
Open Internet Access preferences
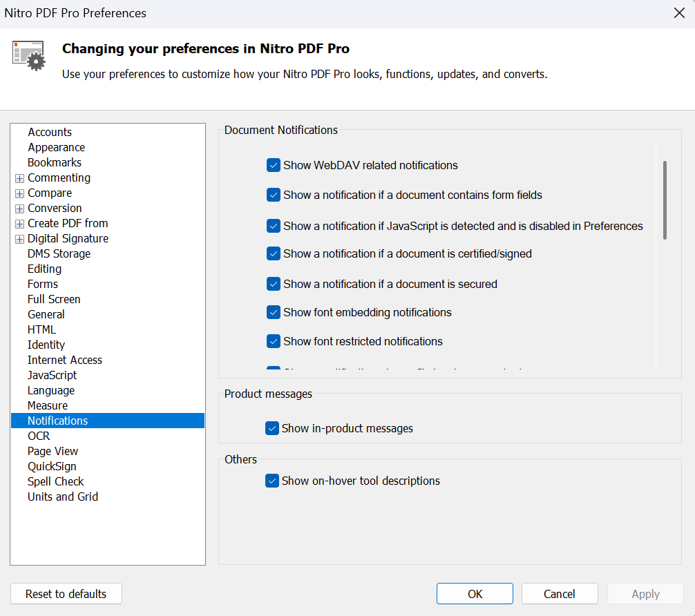[65, 360]
